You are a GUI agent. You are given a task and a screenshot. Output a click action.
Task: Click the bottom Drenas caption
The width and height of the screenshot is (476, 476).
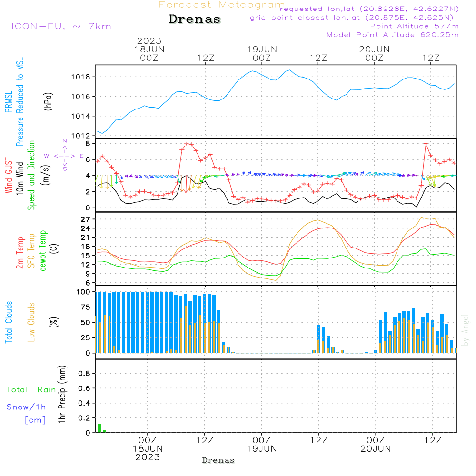pyautogui.click(x=218, y=460)
